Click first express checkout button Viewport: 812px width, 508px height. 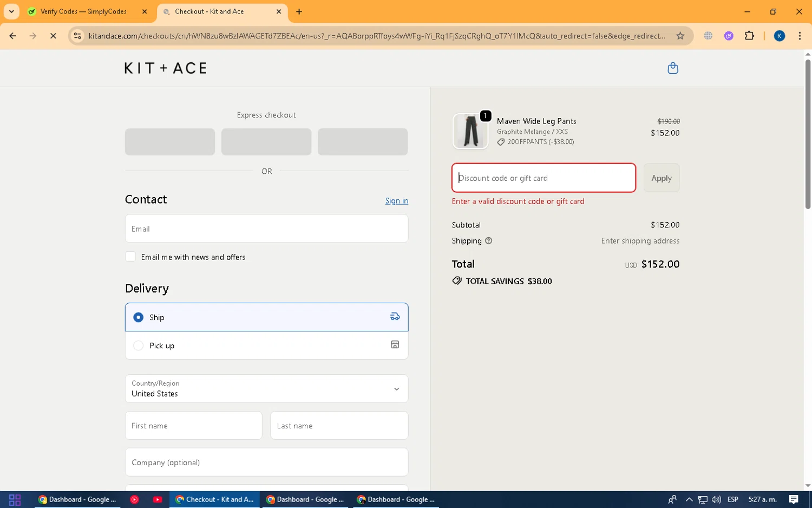(170, 142)
